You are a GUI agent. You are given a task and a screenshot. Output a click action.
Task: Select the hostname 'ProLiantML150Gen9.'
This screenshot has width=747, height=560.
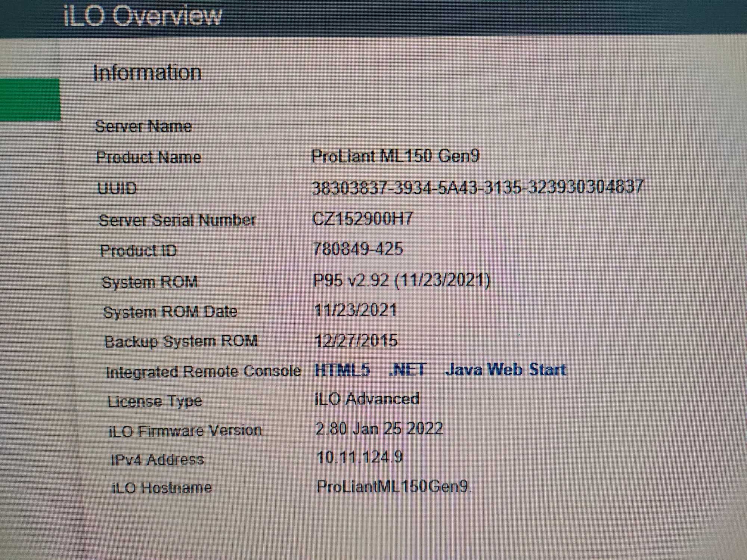[394, 486]
